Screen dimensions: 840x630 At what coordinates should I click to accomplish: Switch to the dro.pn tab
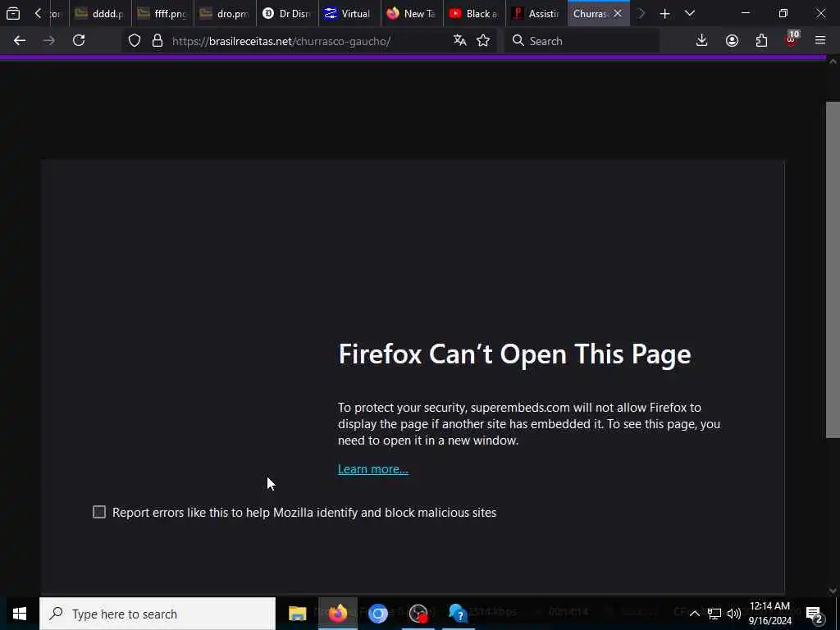point(225,13)
